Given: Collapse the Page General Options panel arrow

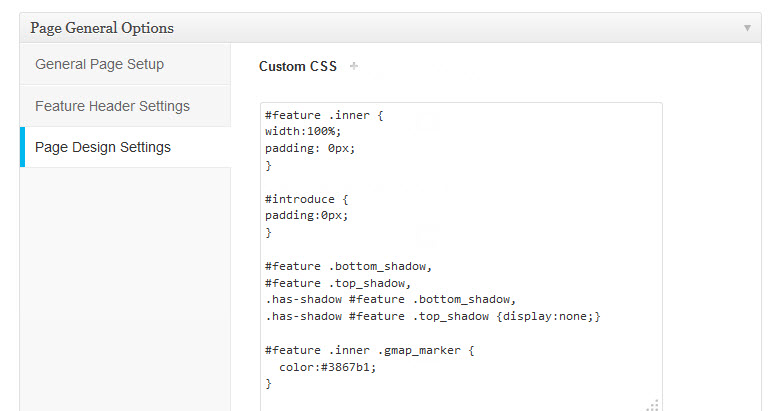Looking at the screenshot, I should click(x=746, y=28).
